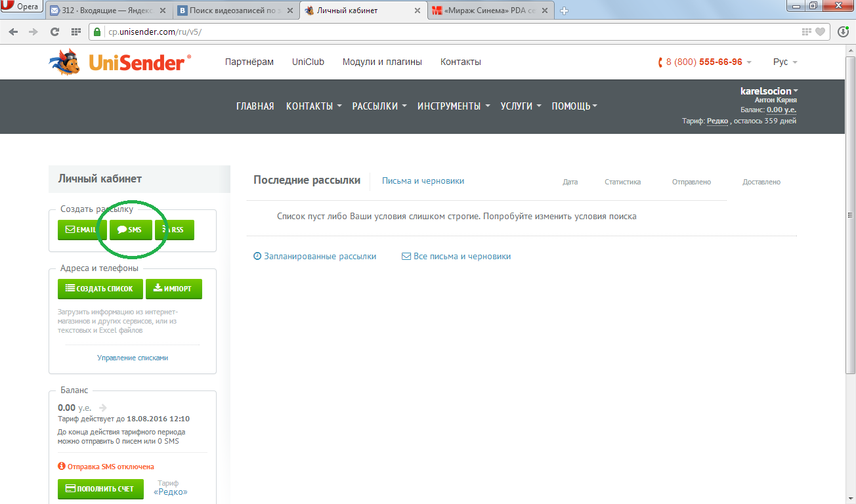Screen dimensions: 856x504
Task: Close the Мираж Синема tab
Action: pos(545,10)
